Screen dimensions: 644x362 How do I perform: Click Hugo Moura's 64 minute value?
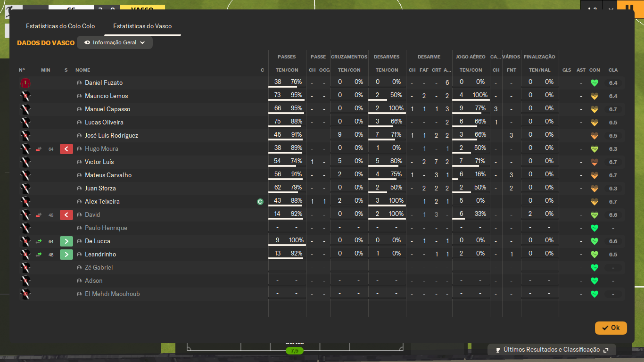[51, 149]
